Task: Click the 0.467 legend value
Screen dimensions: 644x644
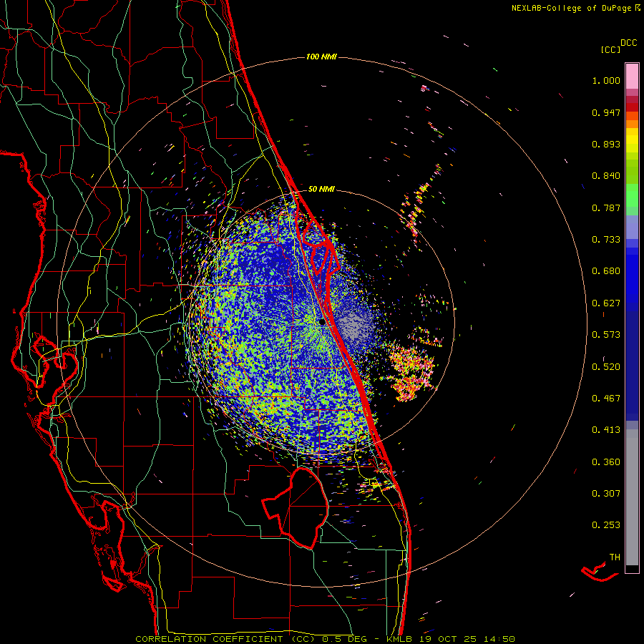Action: (x=606, y=399)
